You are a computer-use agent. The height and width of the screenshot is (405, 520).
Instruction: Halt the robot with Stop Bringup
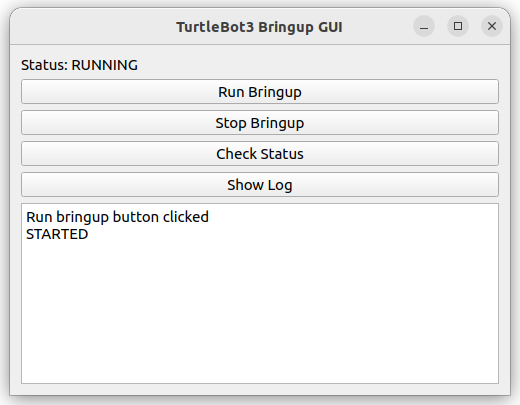coord(260,123)
